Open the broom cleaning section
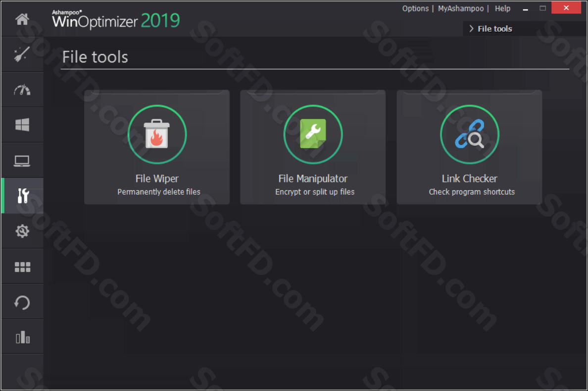The height and width of the screenshot is (391, 588). click(22, 55)
